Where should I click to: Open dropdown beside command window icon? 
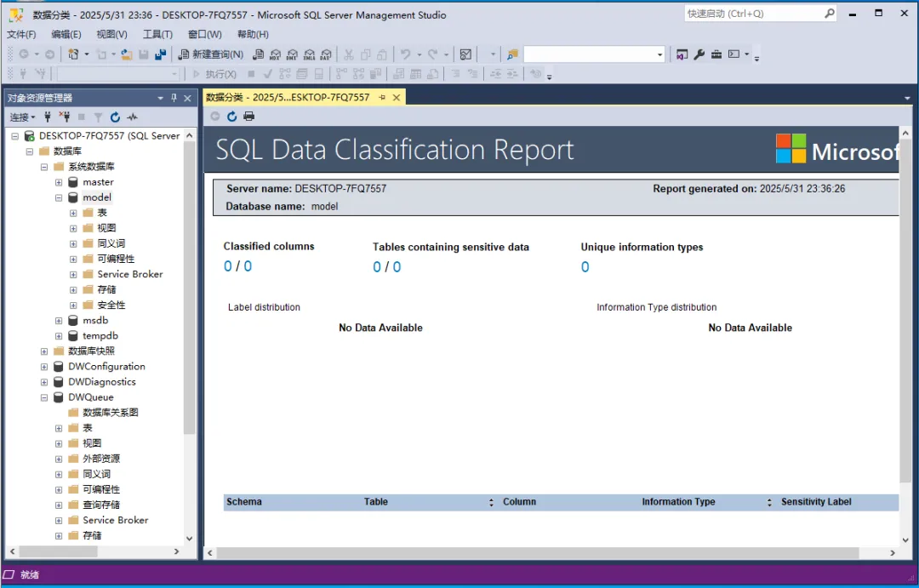747,54
